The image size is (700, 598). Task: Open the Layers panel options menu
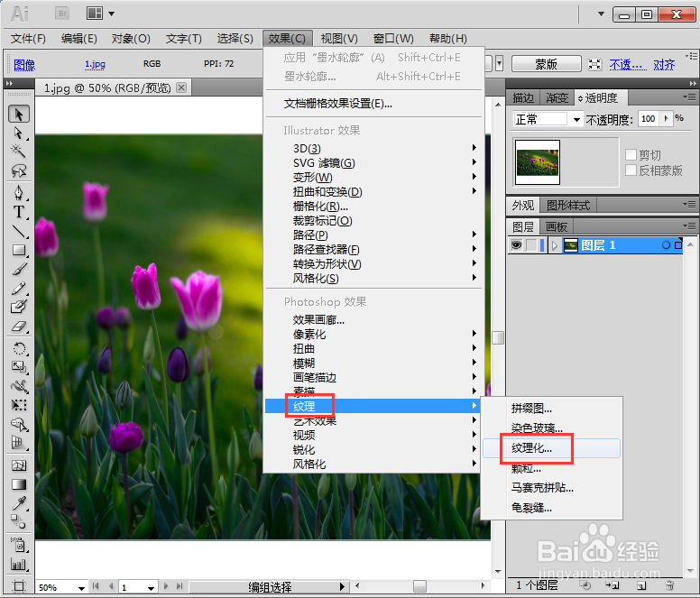pos(689,225)
